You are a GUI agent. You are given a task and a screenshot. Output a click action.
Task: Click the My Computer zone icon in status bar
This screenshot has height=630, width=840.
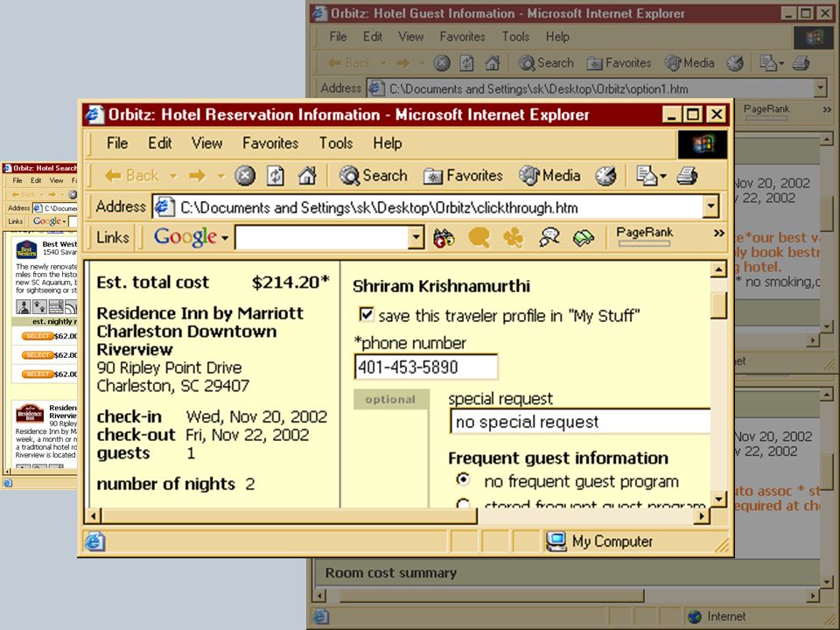point(556,542)
